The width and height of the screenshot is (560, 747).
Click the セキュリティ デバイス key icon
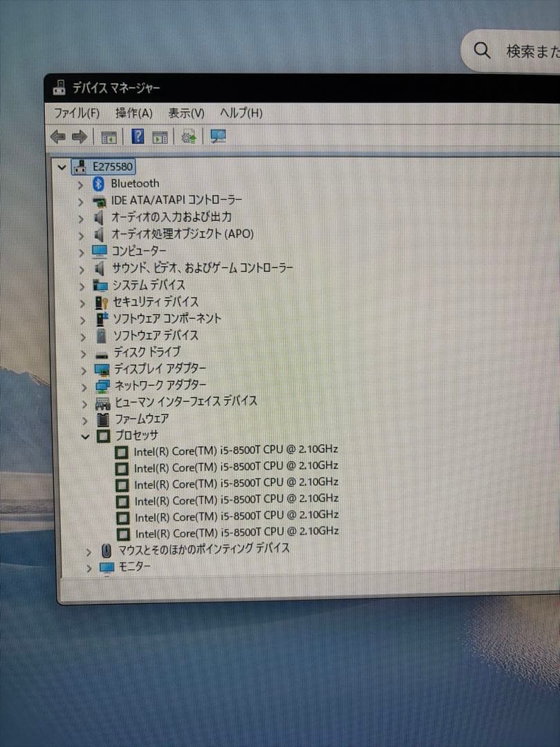tap(102, 302)
